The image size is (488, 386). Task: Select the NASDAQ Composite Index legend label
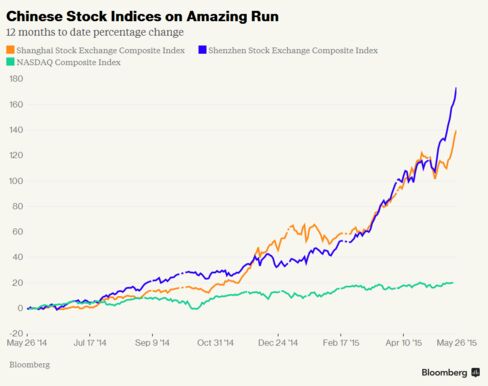[x=68, y=62]
